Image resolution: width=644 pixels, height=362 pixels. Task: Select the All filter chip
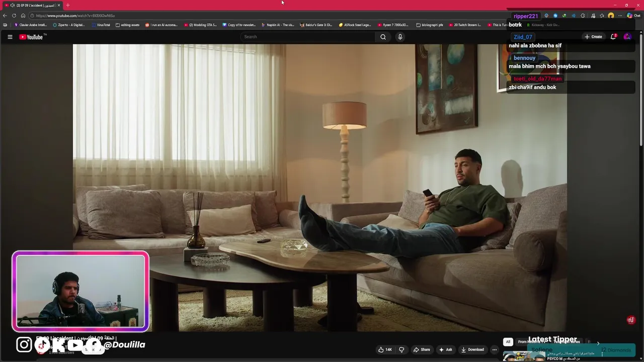pyautogui.click(x=508, y=342)
